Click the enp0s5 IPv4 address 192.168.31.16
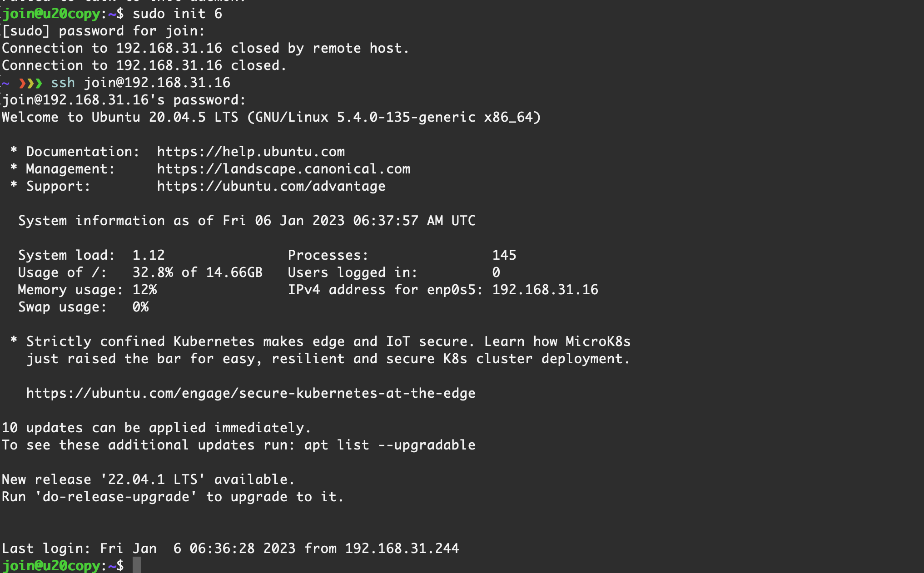The height and width of the screenshot is (573, 924). (x=545, y=290)
